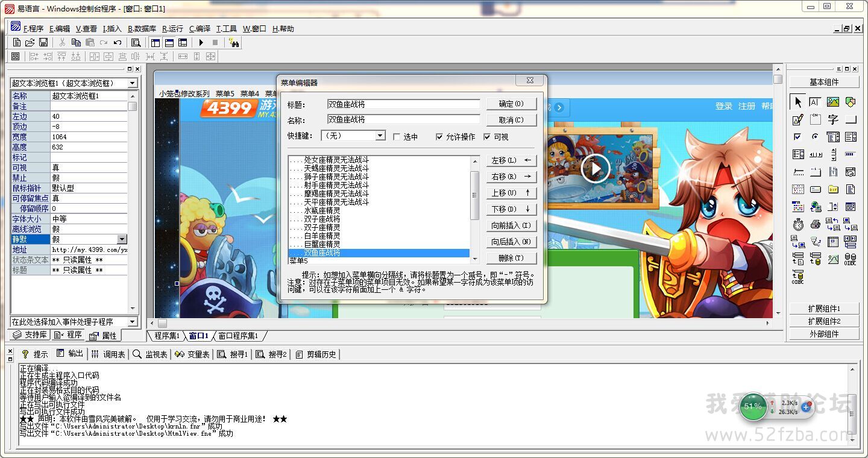Select the arrow pointer tool in component palette
Screen dimensions: 868x458
coord(798,102)
